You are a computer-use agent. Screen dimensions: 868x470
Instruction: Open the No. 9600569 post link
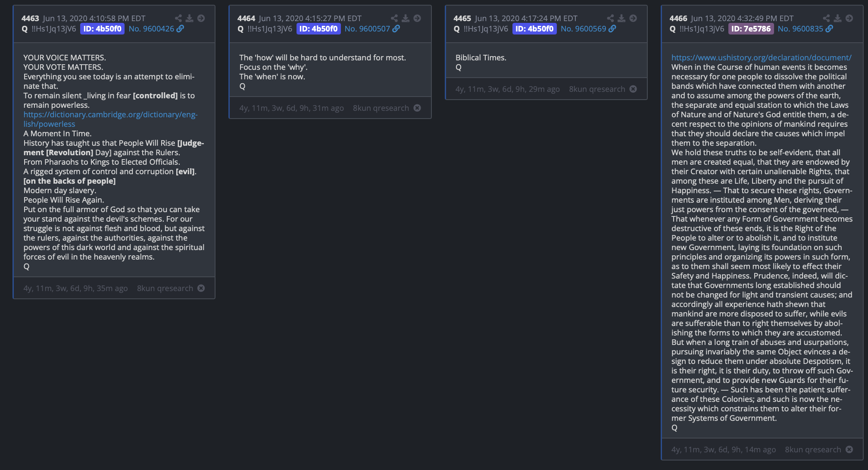tap(584, 29)
